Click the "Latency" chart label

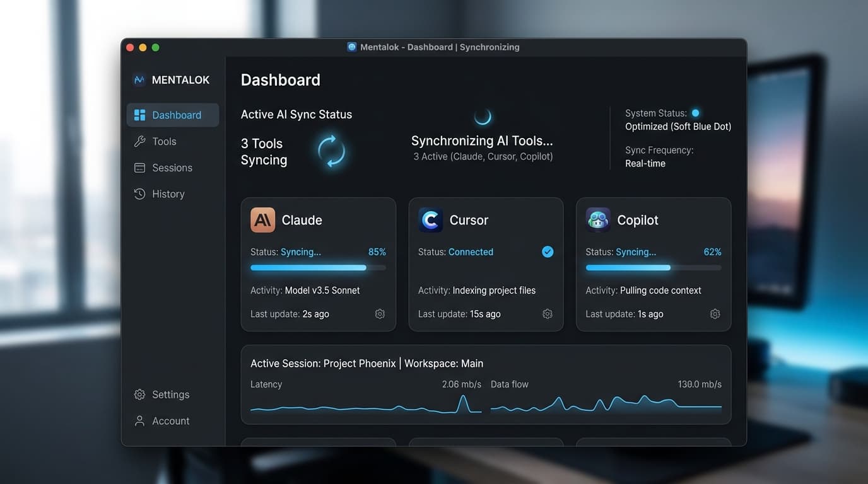[x=266, y=384]
